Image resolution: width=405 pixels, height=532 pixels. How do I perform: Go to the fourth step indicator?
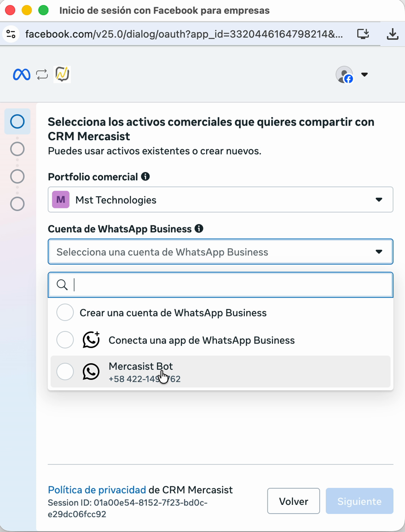point(17,204)
